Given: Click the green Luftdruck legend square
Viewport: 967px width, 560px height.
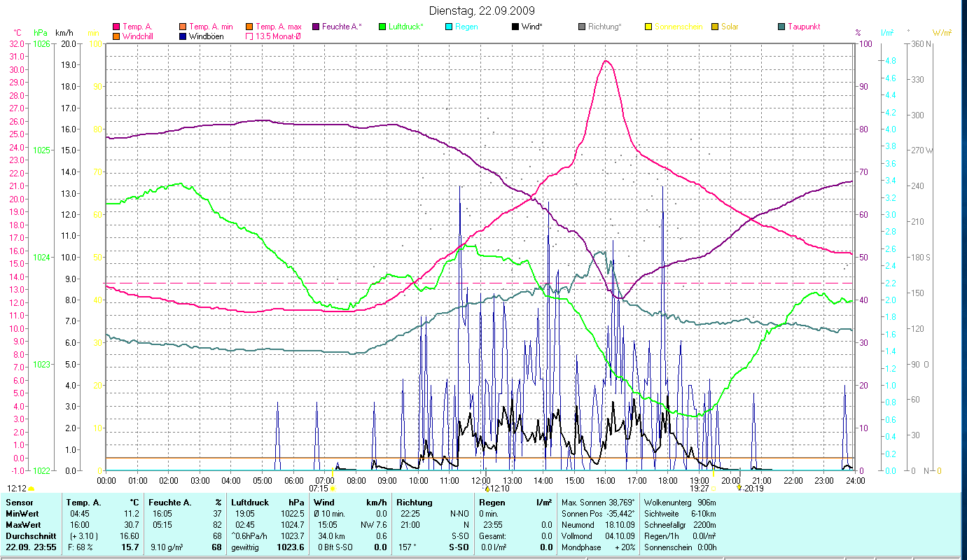Looking at the screenshot, I should [382, 27].
